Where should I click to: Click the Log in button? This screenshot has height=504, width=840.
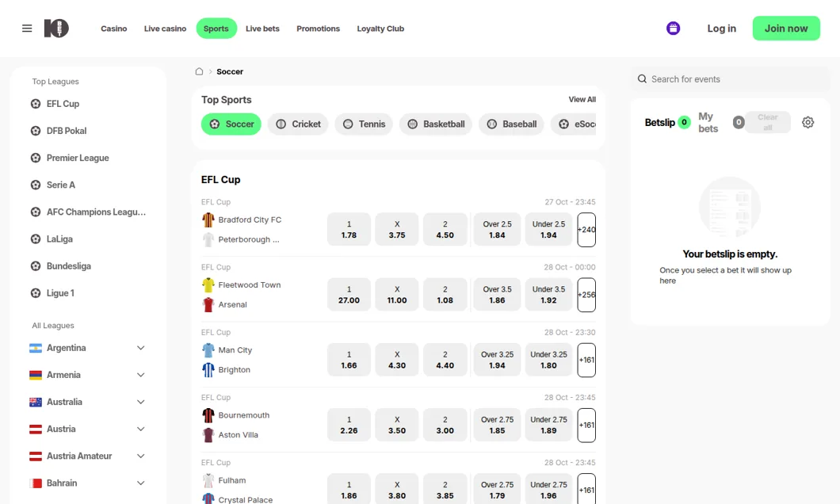click(721, 29)
